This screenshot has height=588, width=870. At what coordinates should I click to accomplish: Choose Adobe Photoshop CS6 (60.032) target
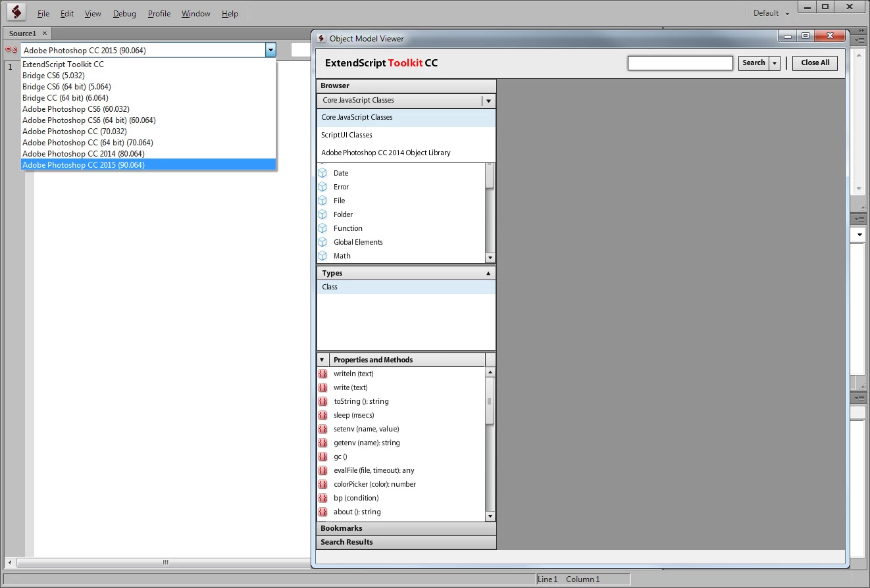point(148,109)
